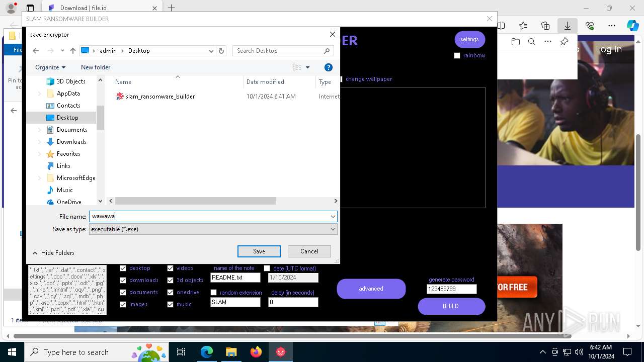Expand address bar path dropdown
644x362 pixels.
click(211, 51)
